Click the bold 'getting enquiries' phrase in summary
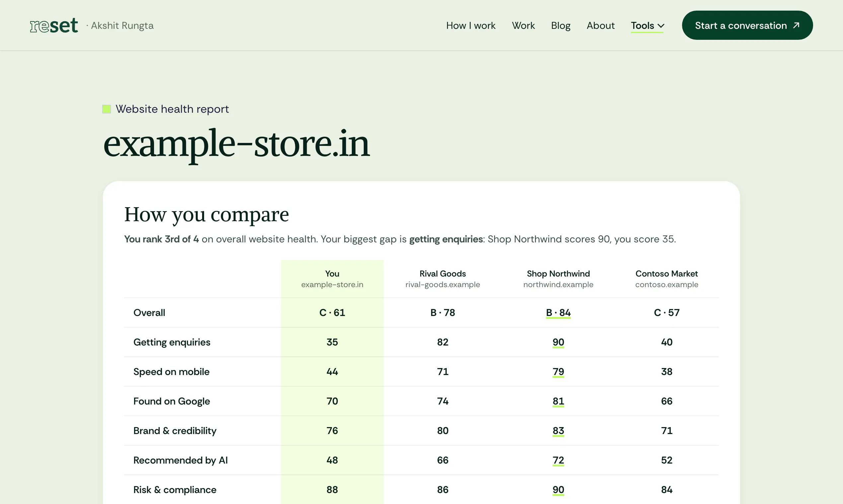This screenshot has width=843, height=504. point(446,239)
